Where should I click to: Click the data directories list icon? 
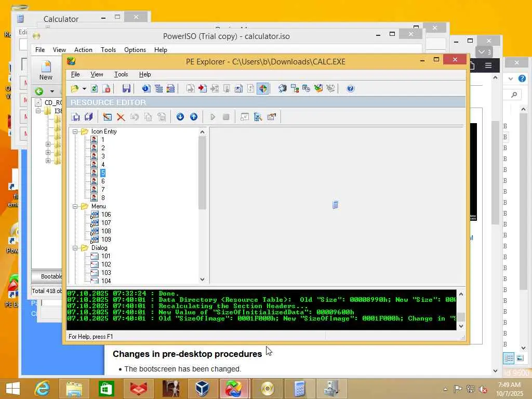158,89
